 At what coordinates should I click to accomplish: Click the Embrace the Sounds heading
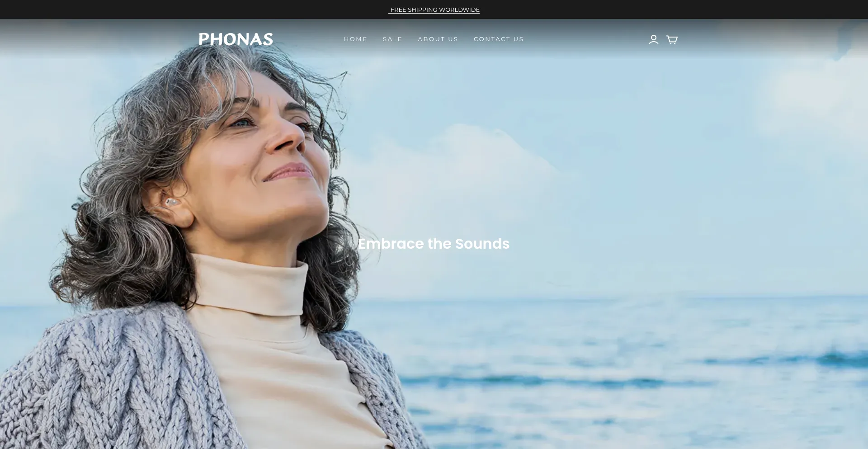pyautogui.click(x=434, y=244)
